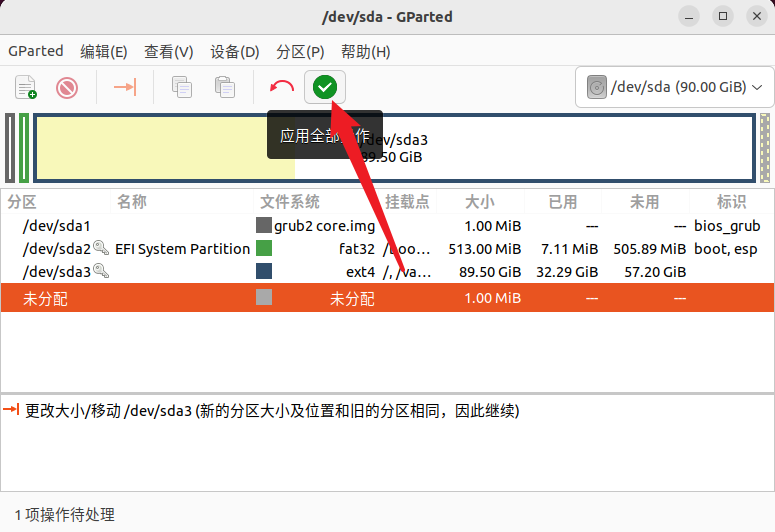
Task: Click the green fat32 color swatch
Action: pos(264,249)
